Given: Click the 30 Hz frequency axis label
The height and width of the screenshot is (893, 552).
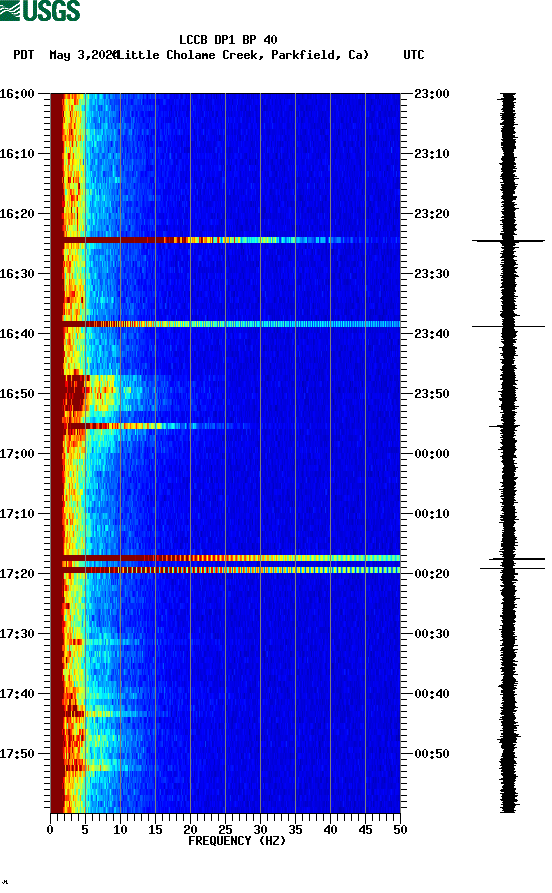Looking at the screenshot, I should pos(260,830).
